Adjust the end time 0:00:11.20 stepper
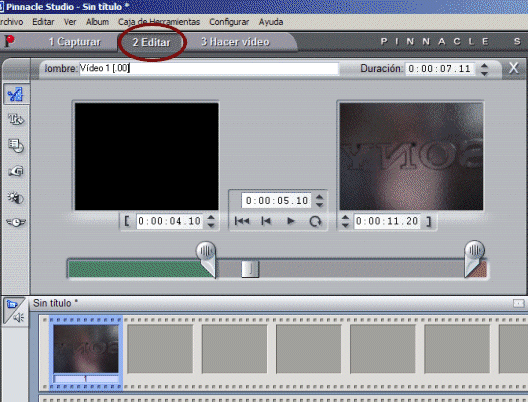This screenshot has height=402, width=528. pos(345,221)
